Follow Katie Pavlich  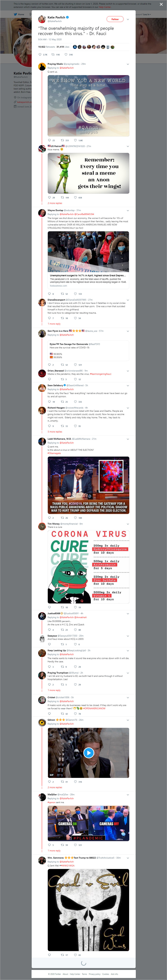click(115, 19)
